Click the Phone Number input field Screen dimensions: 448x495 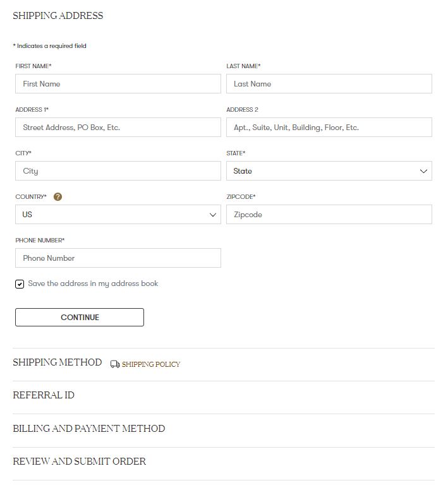coord(118,258)
